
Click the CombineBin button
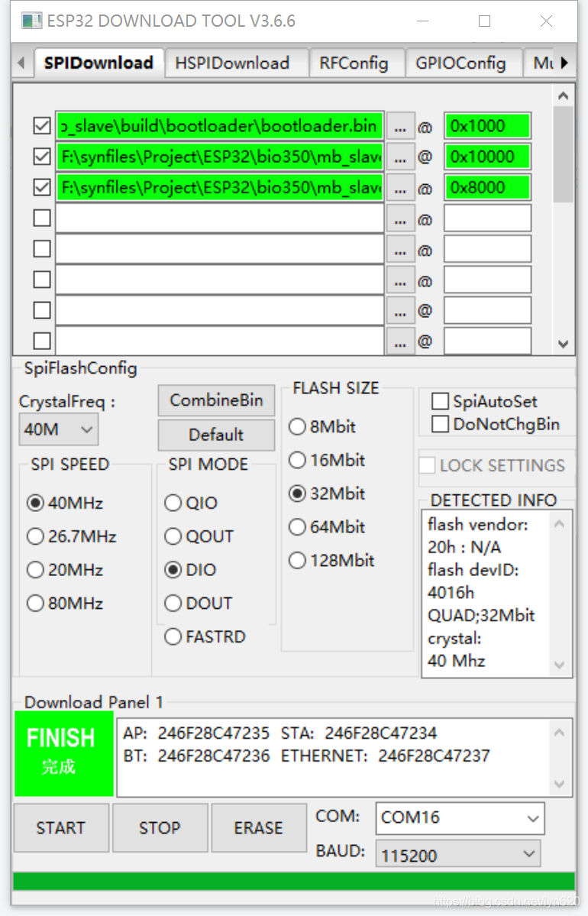point(216,400)
